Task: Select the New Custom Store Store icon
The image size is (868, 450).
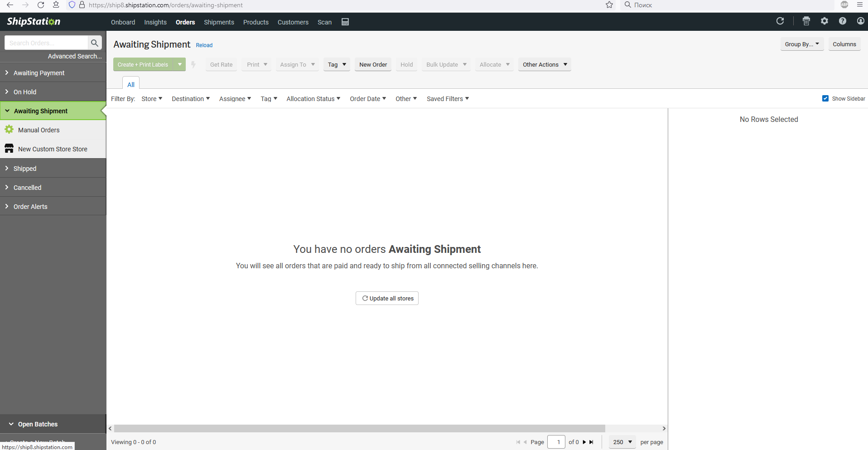Action: click(9, 149)
